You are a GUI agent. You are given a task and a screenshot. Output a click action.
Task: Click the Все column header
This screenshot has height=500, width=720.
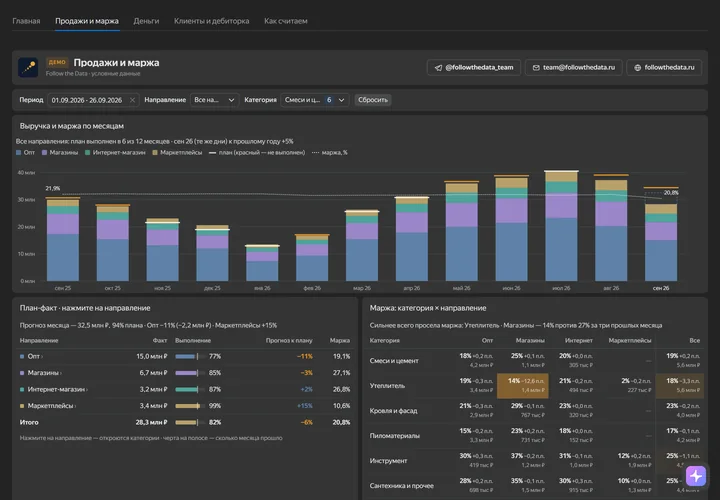coord(695,341)
